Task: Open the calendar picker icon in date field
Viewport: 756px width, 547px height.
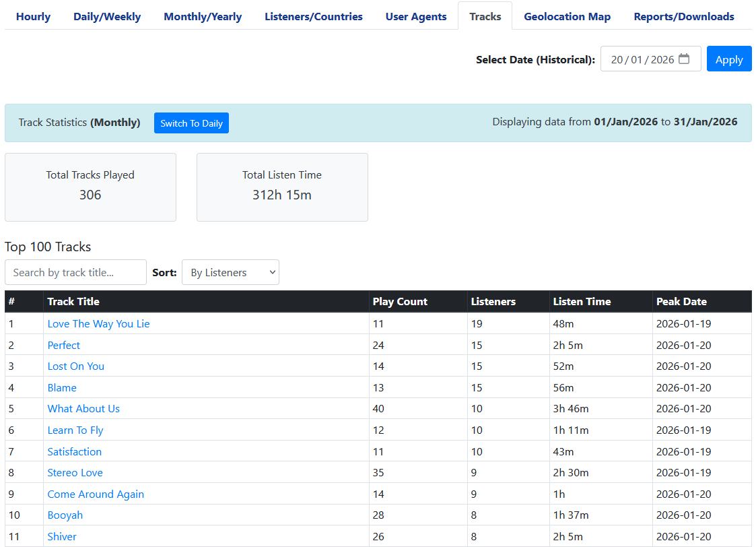Action: [x=684, y=59]
